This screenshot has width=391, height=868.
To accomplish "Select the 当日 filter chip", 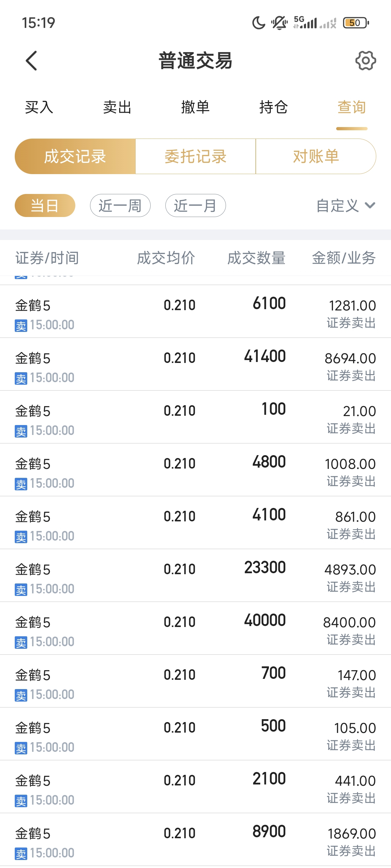I will coord(45,205).
